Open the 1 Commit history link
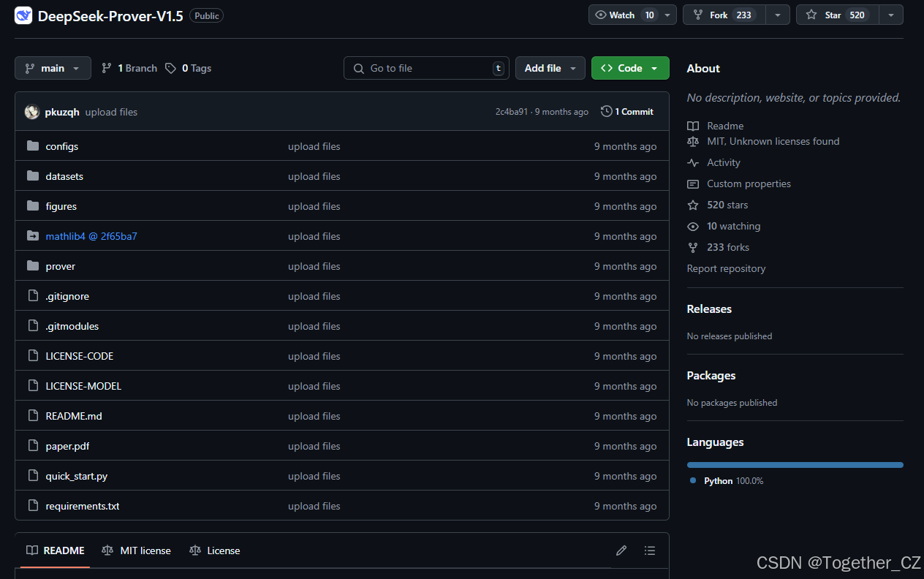Screen dimensions: 924x579 (x=627, y=112)
